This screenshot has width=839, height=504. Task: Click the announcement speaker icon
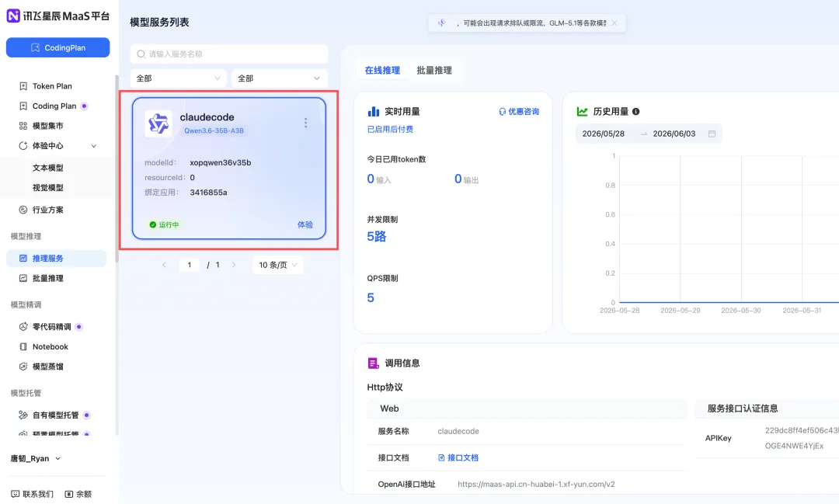[441, 23]
